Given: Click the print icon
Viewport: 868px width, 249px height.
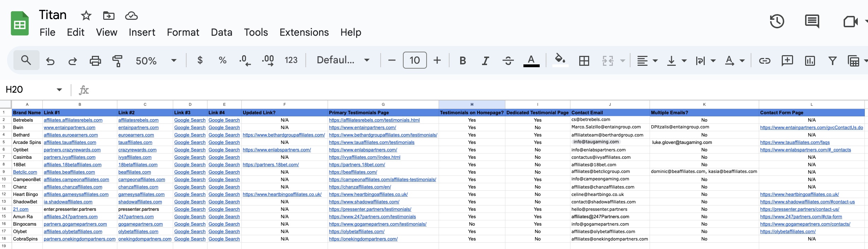Looking at the screenshot, I should tap(95, 61).
